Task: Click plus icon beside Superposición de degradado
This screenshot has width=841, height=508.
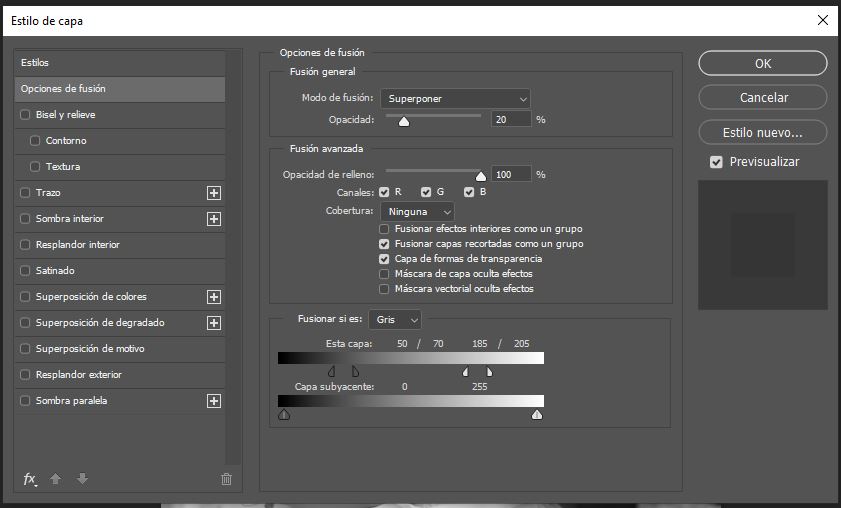Action: pos(214,323)
